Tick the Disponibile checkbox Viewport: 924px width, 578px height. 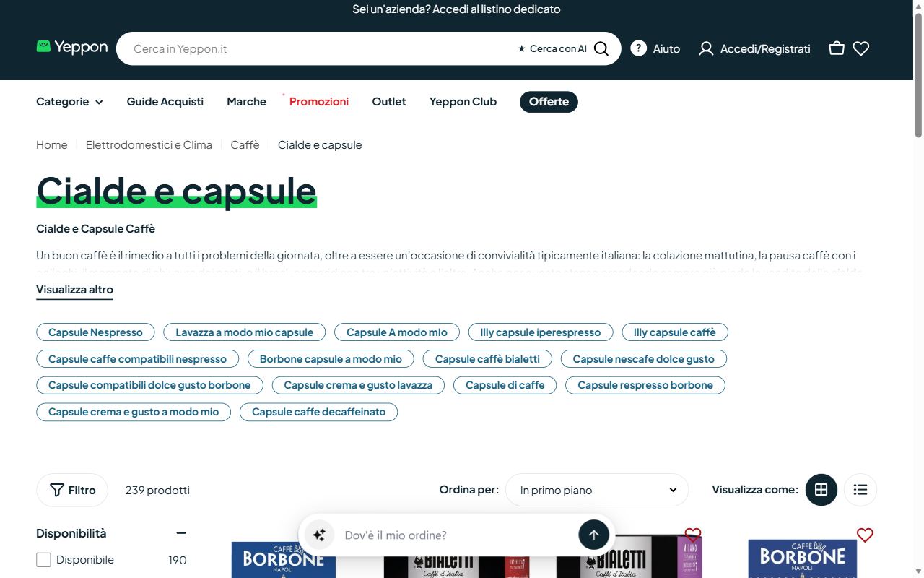43,560
